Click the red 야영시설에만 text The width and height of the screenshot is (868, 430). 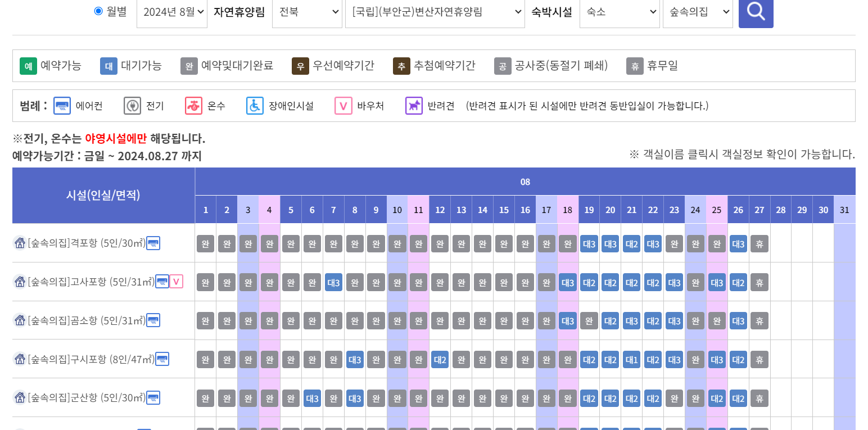pos(116,138)
